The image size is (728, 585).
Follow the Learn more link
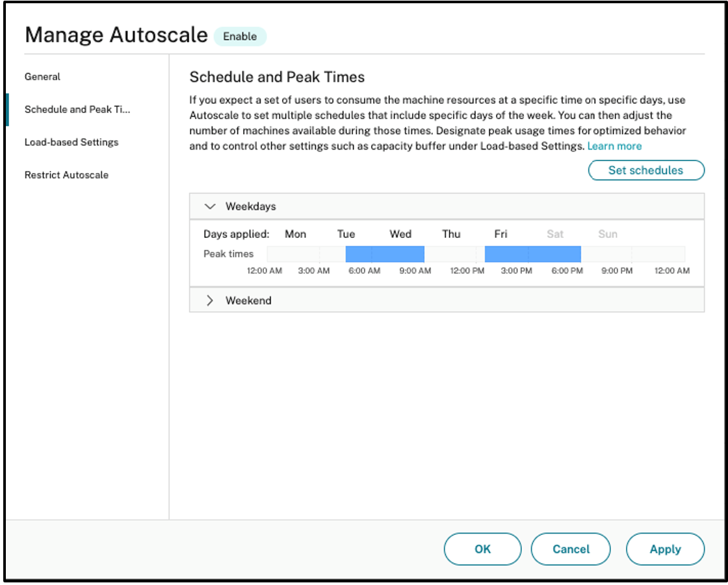coord(614,146)
